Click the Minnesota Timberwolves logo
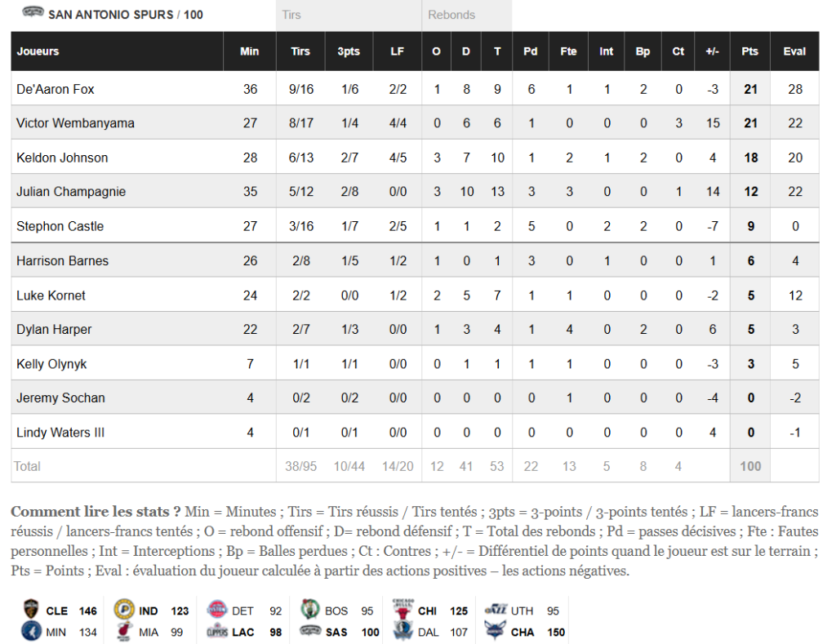 31,631
